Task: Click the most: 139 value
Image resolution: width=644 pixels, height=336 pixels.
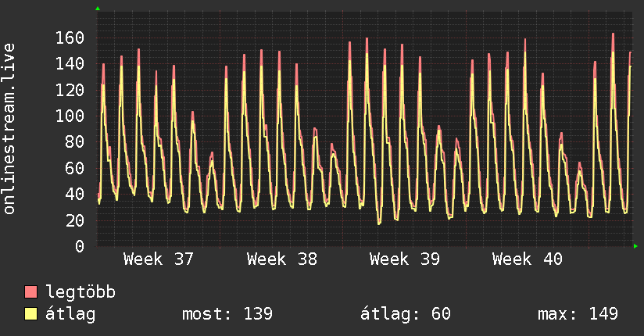Action: (x=227, y=314)
